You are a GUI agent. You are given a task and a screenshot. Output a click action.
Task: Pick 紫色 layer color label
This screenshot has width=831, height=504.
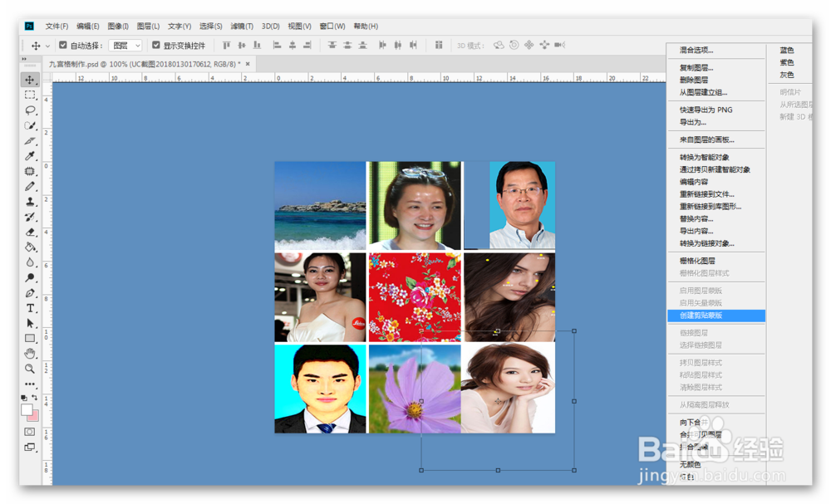click(x=787, y=62)
